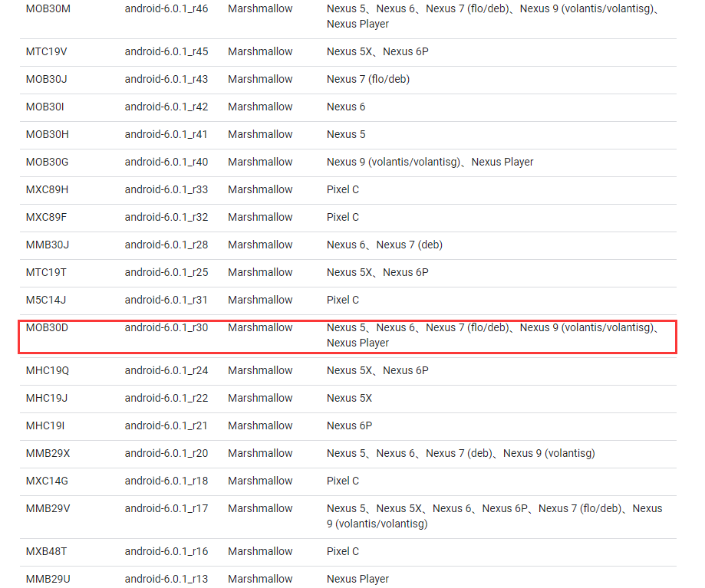Click devices list in MOB30D row

(493, 335)
